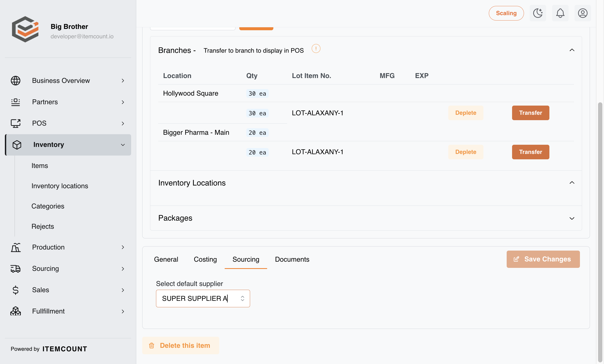The image size is (604, 364).
Task: Expand Business Overview chevron
Action: point(123,80)
